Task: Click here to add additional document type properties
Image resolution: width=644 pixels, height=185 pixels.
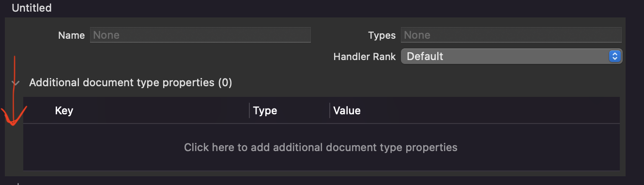Action: pos(321,147)
